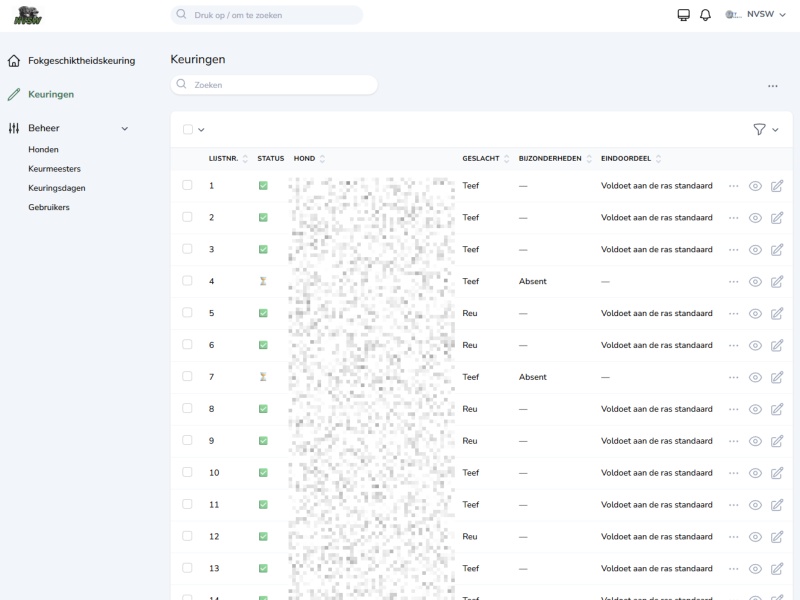This screenshot has width=800, height=600.
Task: Click the three-dot menu beside search
Action: tap(773, 86)
